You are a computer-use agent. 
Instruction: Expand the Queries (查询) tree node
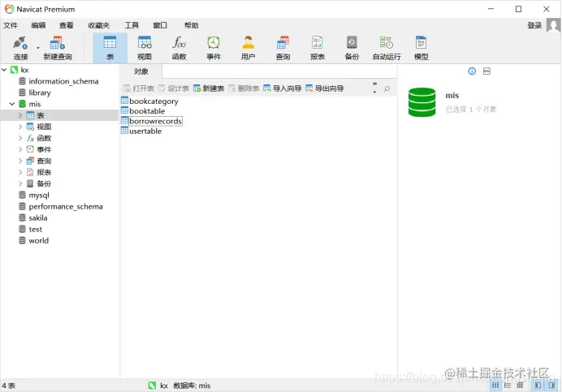20,161
